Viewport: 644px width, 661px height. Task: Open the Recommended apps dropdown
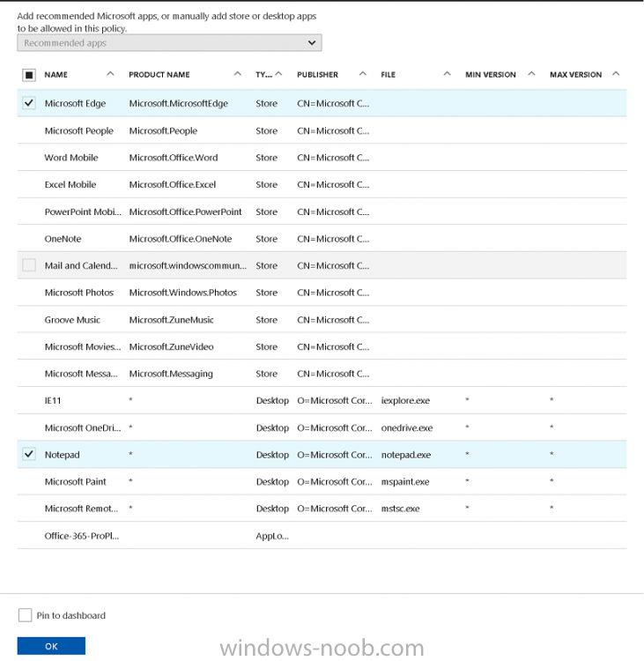coord(169,43)
